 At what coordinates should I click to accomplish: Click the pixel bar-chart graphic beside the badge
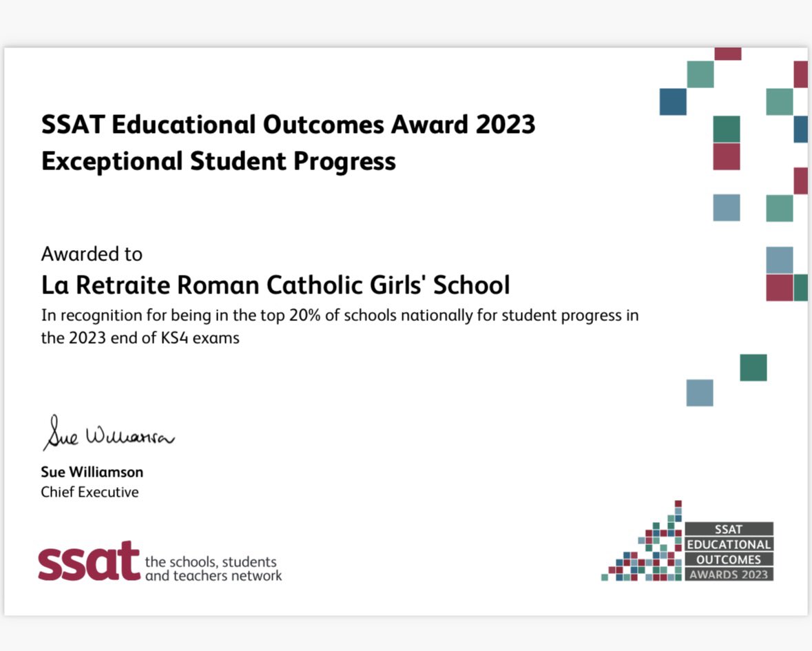tap(642, 541)
